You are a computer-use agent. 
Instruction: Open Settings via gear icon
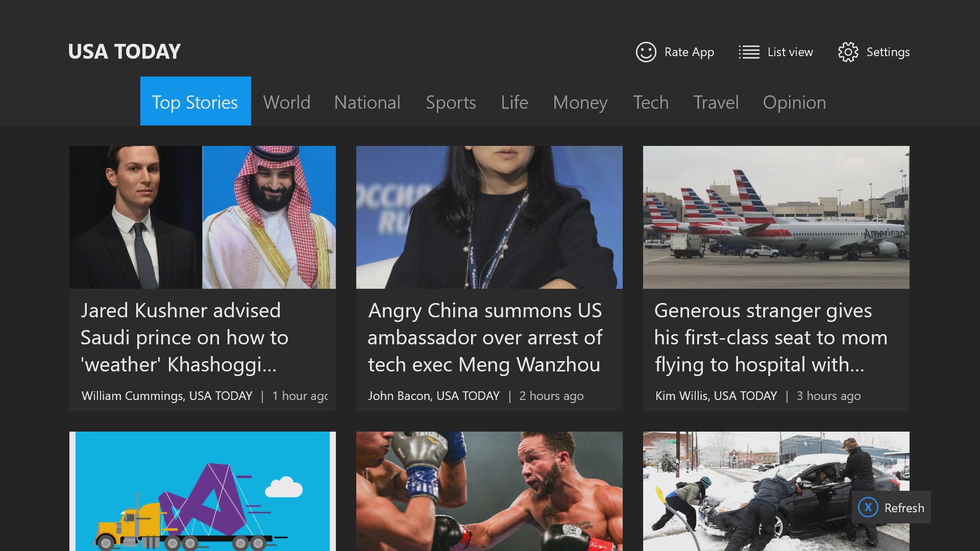(848, 52)
